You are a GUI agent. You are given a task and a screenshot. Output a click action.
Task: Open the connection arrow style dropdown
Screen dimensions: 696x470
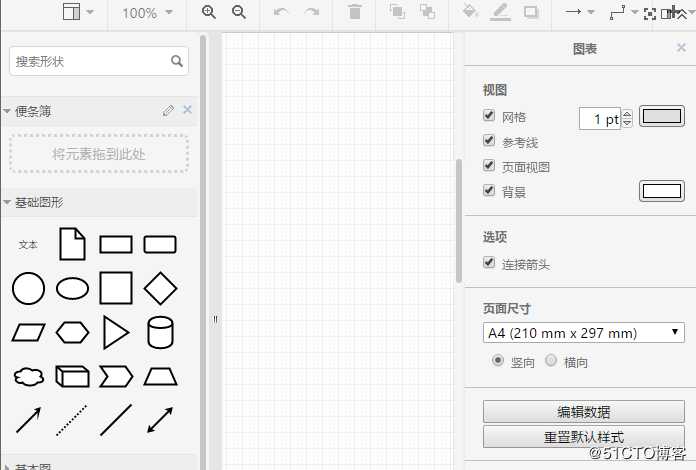[579, 12]
